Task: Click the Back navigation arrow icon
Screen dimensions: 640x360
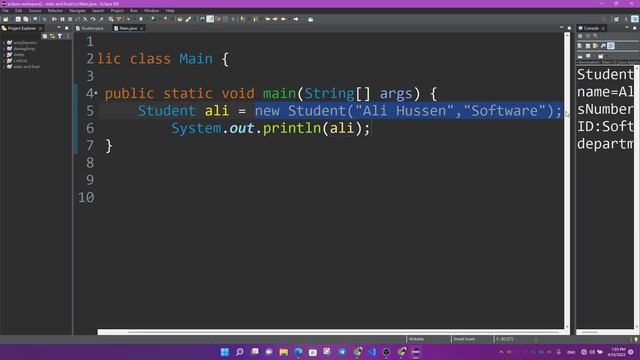Action: pos(283,19)
